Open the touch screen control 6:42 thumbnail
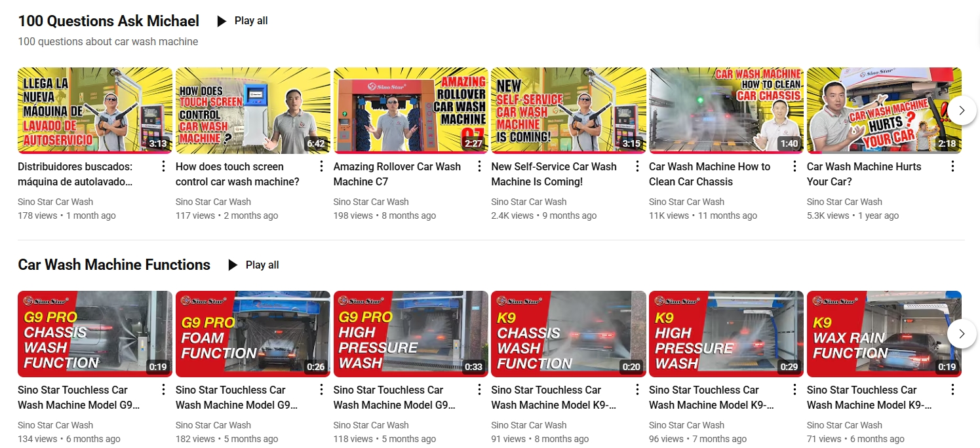Viewport: 980px width, 448px height. point(253,111)
